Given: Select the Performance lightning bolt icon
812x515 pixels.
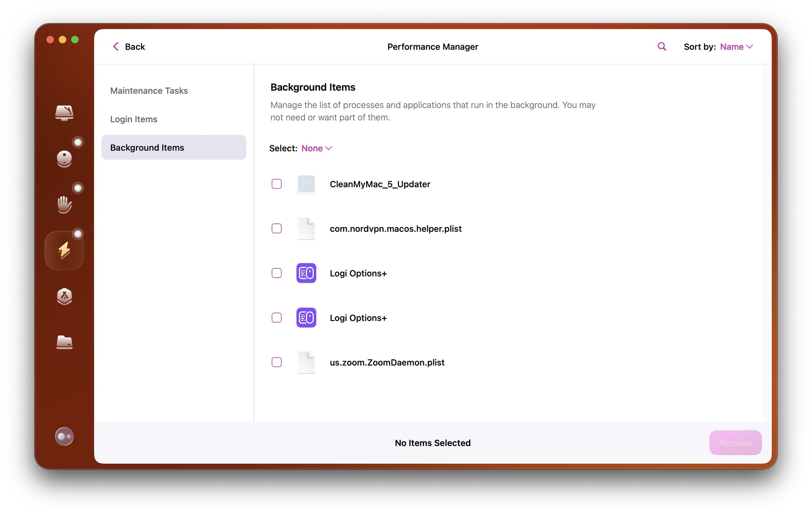Looking at the screenshot, I should click(x=64, y=250).
